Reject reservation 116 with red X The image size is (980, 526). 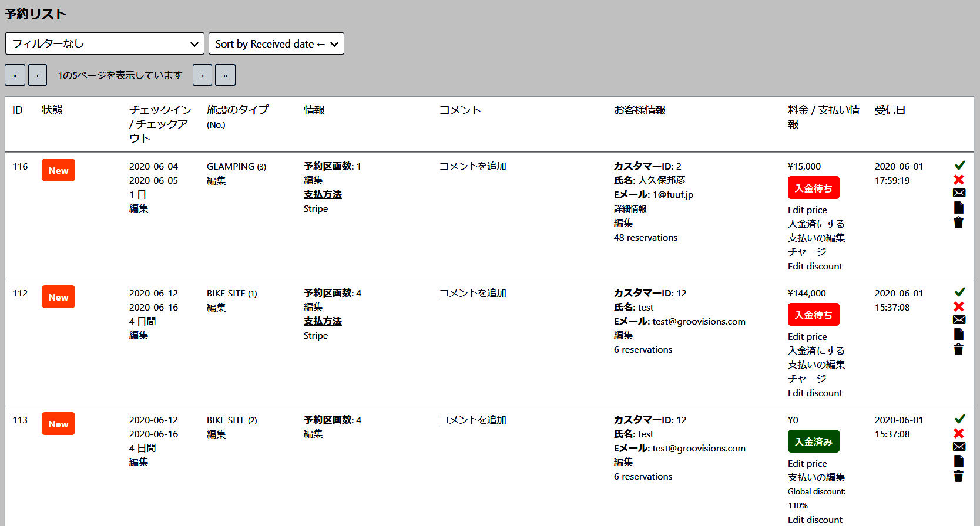pyautogui.click(x=959, y=180)
